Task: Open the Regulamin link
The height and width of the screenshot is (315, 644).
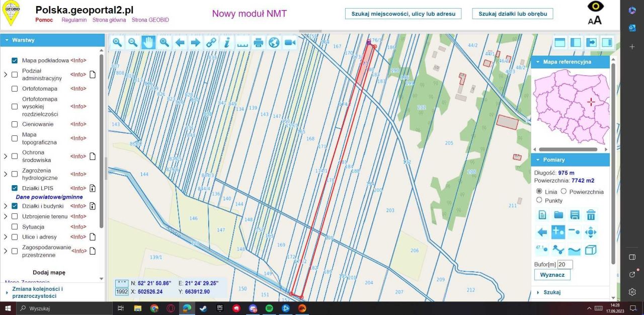Action: pyautogui.click(x=74, y=20)
